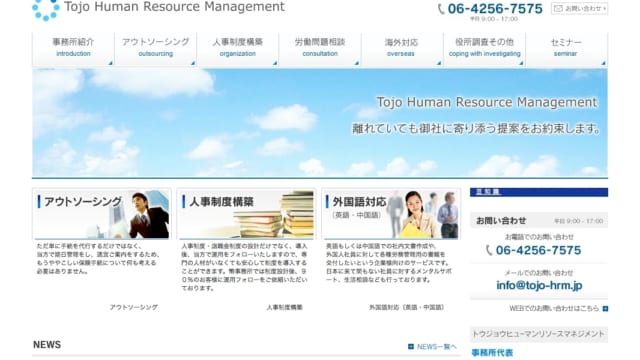
Task: Click plus icon next to WEBでのお問い合わせはこちら
Action: click(605, 309)
